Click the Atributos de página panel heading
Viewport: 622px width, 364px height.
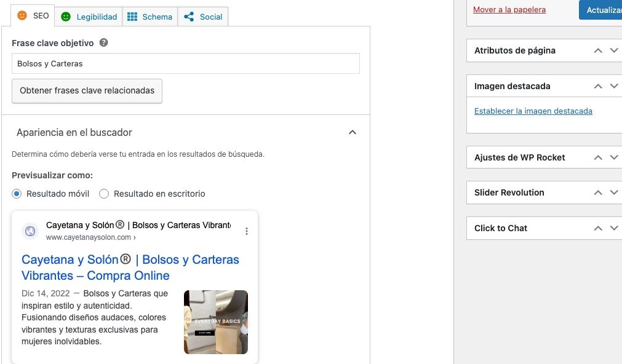point(515,50)
